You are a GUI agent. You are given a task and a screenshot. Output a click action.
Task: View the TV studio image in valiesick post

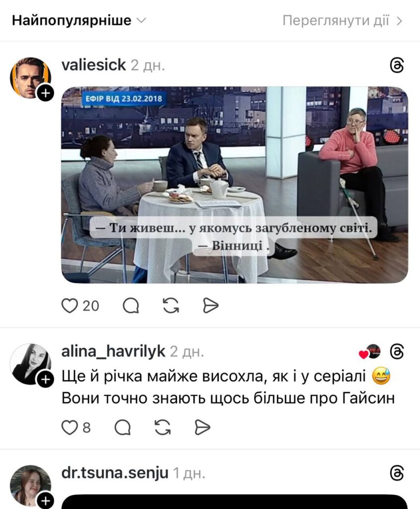point(234,185)
